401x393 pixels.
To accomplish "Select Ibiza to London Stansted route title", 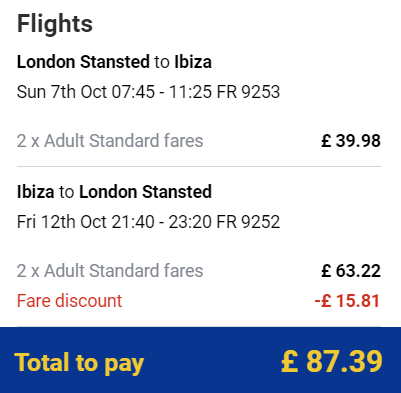I will [114, 192].
